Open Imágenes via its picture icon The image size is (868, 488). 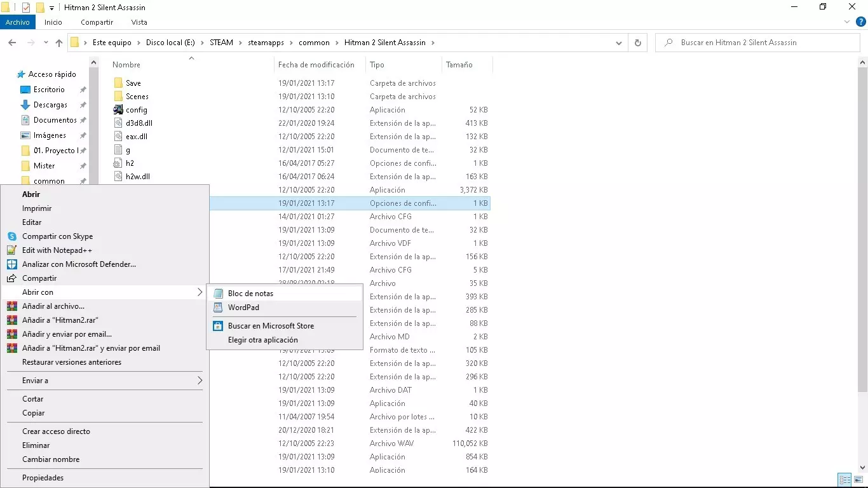pyautogui.click(x=25, y=135)
